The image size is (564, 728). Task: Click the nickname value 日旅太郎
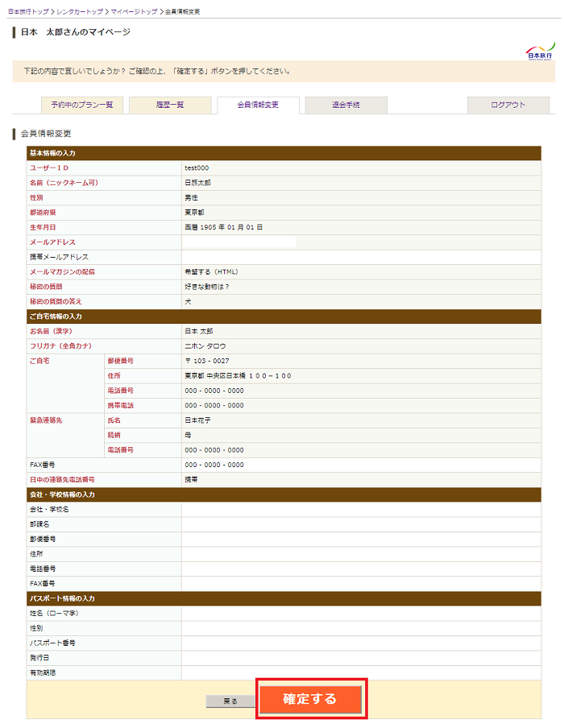197,183
